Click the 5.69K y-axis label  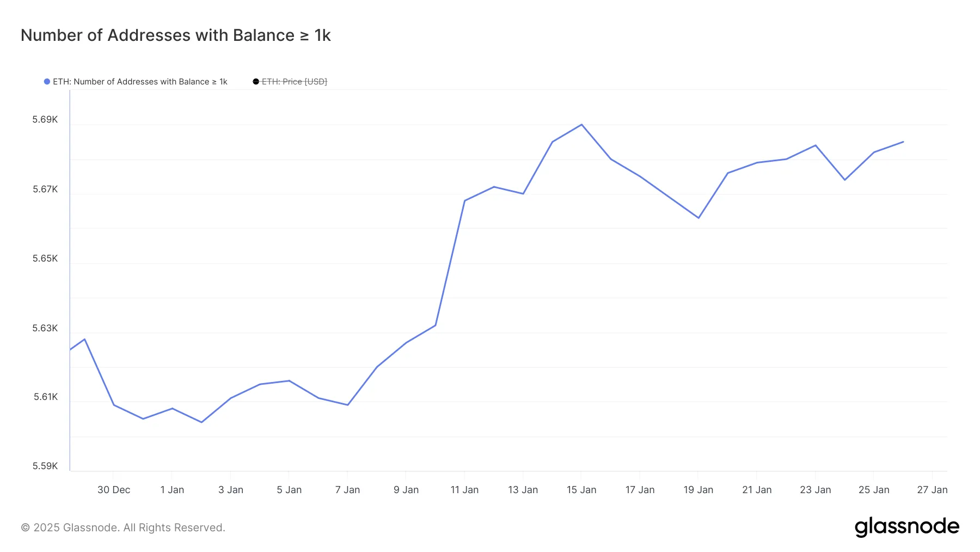click(45, 120)
